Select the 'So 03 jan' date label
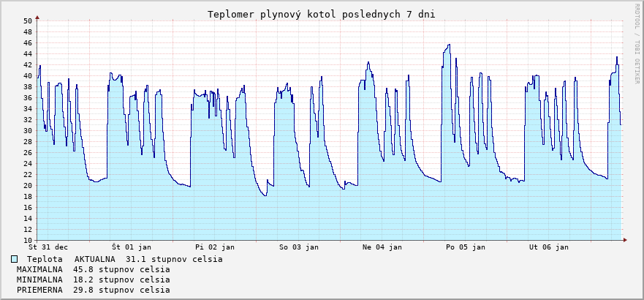 tap(299, 247)
